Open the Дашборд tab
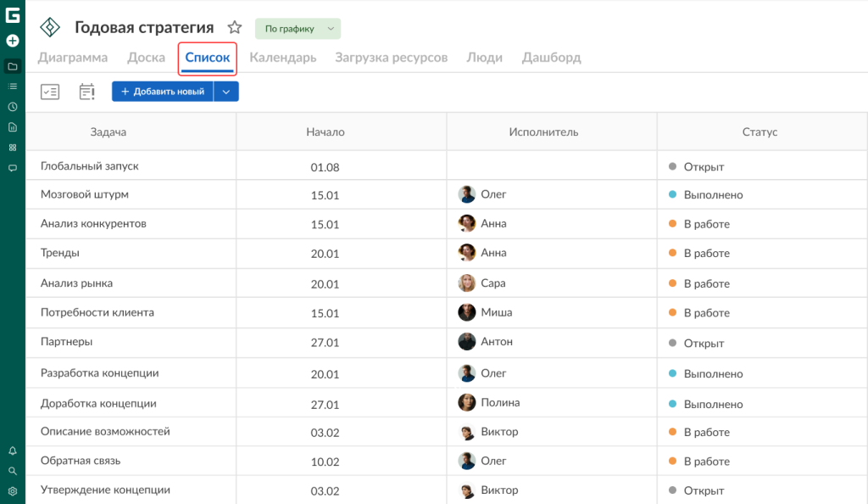The image size is (868, 504). pyautogui.click(x=551, y=58)
